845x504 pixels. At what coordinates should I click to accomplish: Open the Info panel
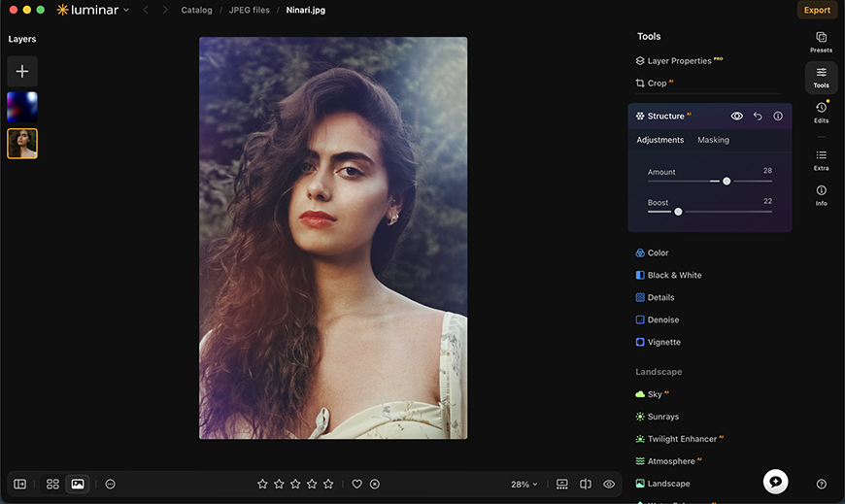click(821, 195)
